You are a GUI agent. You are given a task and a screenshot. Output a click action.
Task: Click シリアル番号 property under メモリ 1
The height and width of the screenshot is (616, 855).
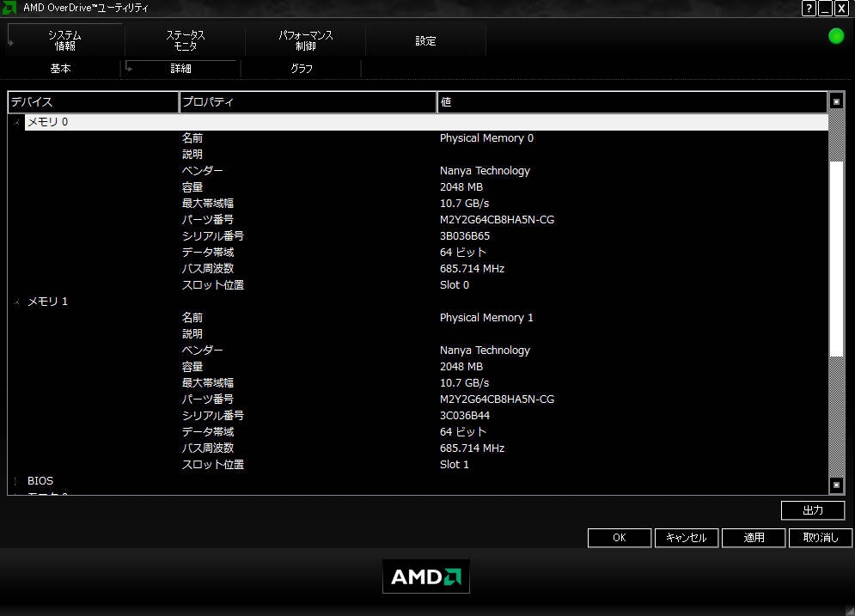tap(212, 415)
